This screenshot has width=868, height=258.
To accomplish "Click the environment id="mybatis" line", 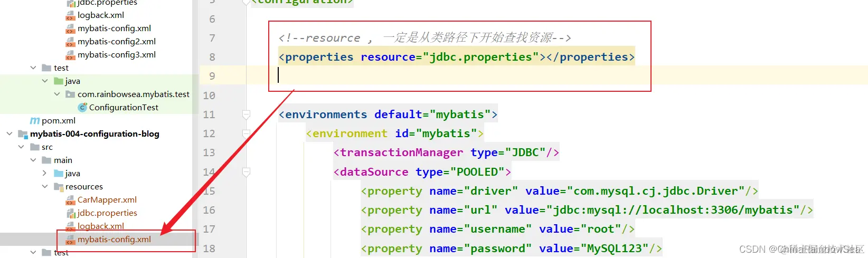I will (395, 133).
